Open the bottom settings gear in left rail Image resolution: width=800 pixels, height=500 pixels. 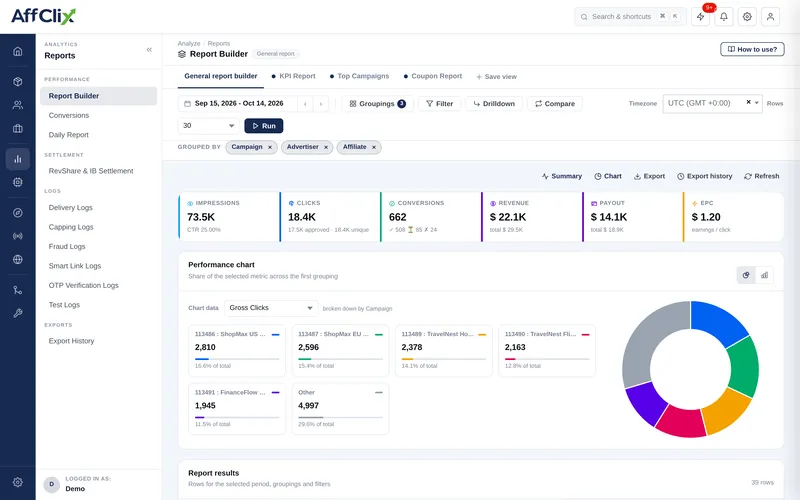pos(18,482)
